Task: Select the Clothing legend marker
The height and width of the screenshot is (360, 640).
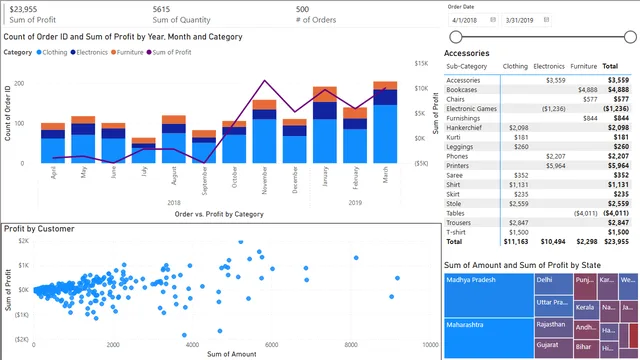Action: (39, 52)
